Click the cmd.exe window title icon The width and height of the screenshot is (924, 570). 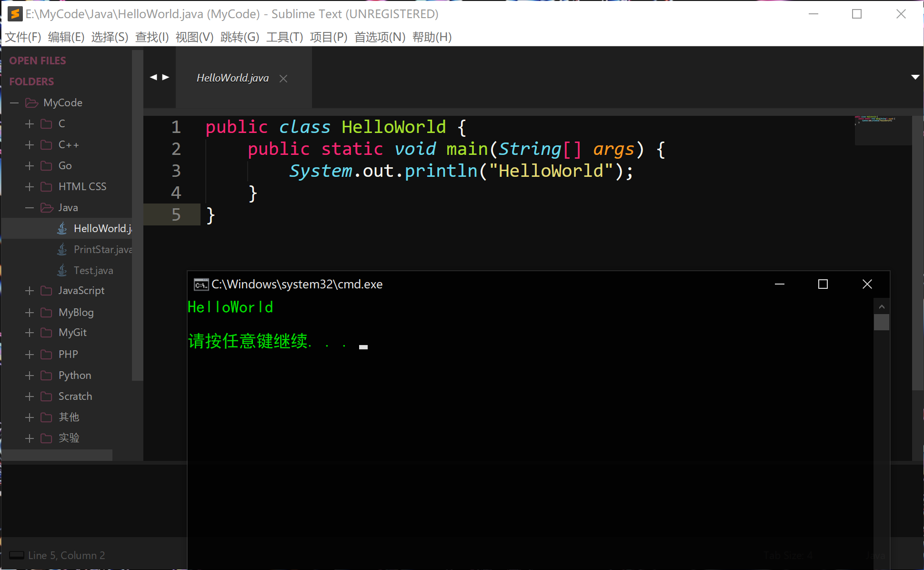point(201,285)
